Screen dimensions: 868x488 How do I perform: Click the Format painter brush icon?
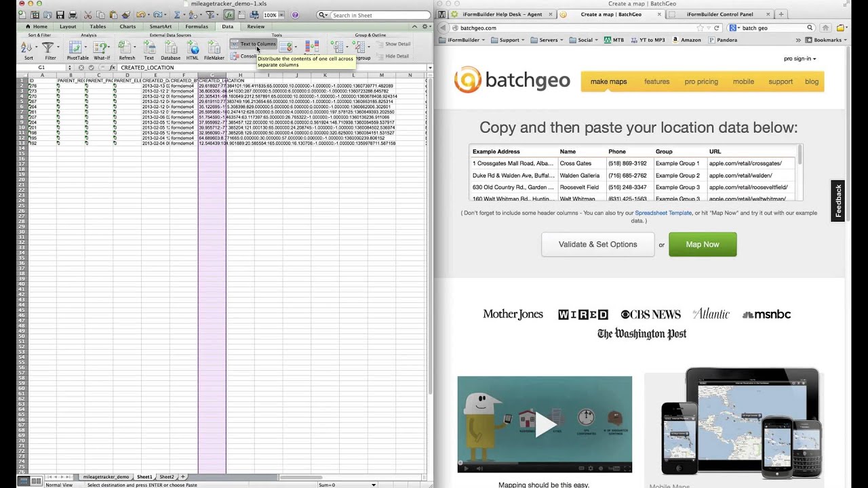point(125,15)
